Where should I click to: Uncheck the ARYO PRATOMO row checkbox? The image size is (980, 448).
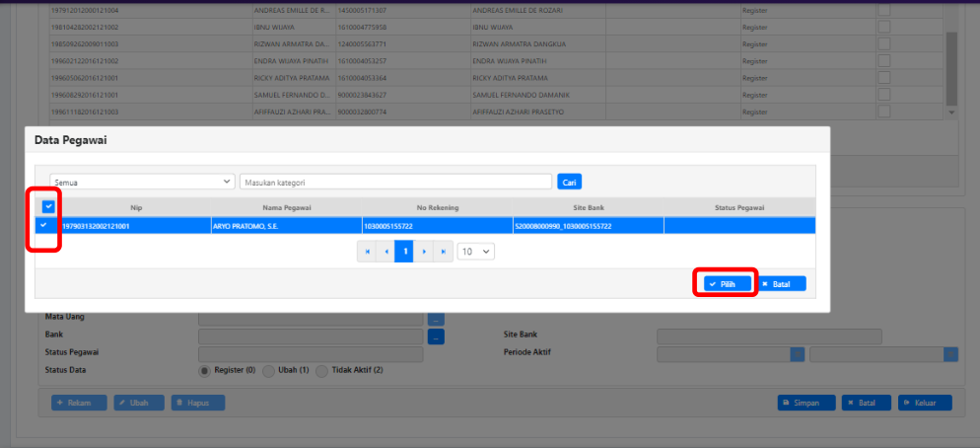coord(43,226)
